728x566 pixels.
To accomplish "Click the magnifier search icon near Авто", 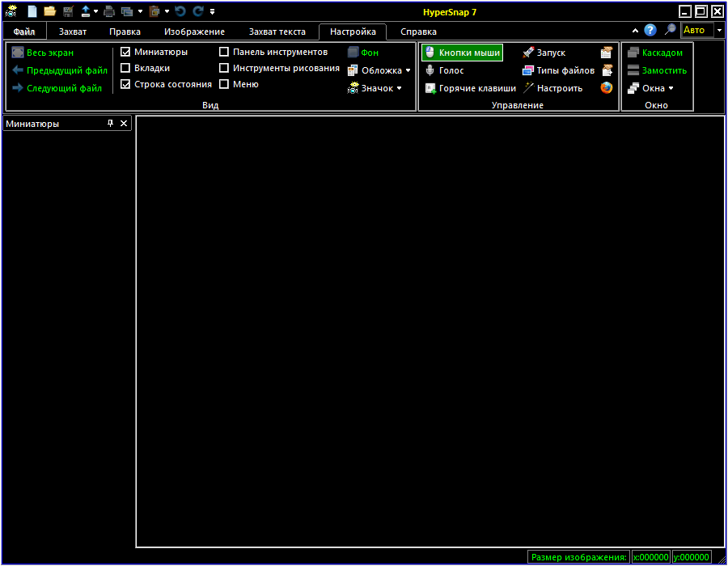I will [670, 30].
